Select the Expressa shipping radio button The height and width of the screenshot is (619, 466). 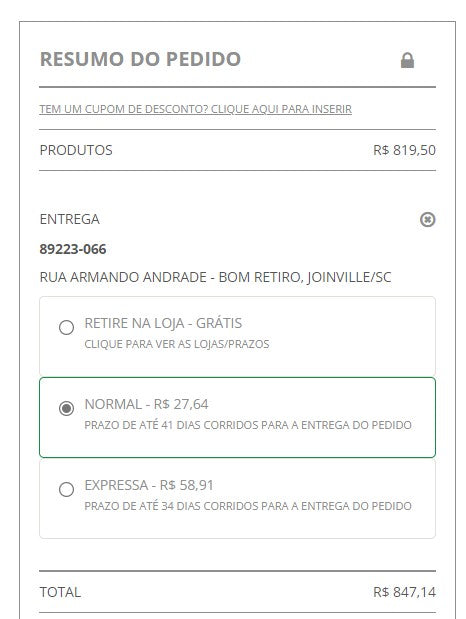pos(66,489)
